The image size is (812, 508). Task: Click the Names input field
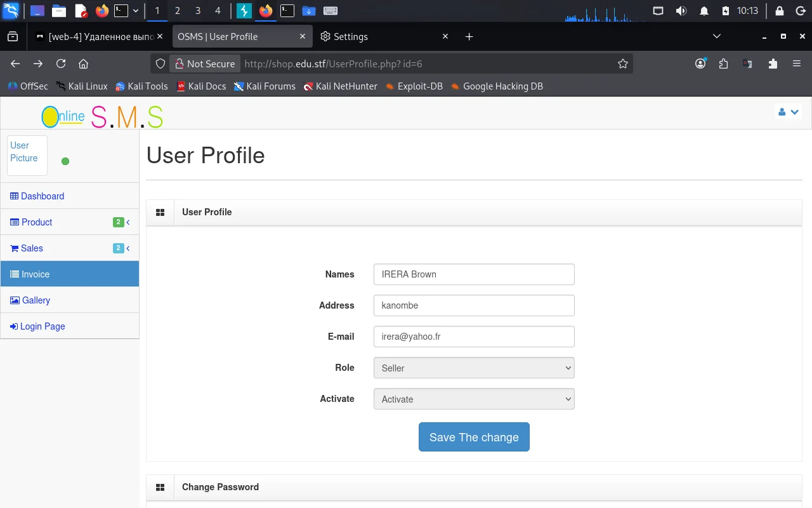(474, 274)
